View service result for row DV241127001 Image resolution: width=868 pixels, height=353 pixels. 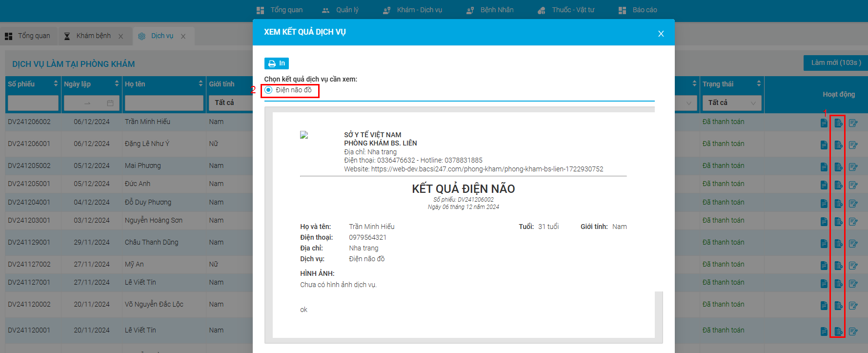tap(838, 284)
